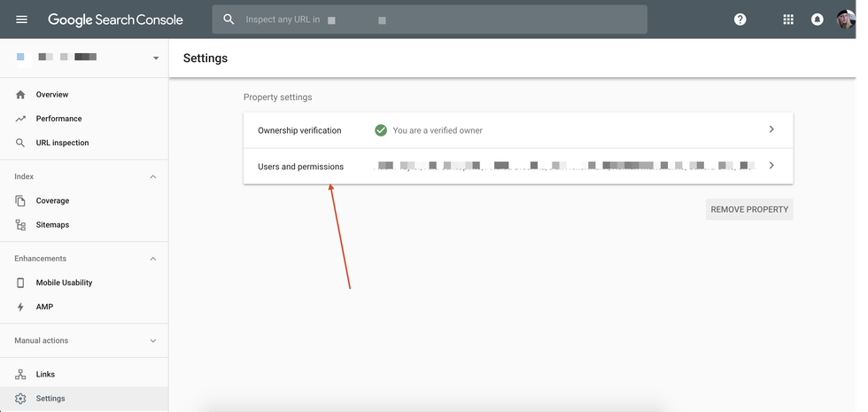
Task: Click the Overview home icon
Action: [20, 95]
